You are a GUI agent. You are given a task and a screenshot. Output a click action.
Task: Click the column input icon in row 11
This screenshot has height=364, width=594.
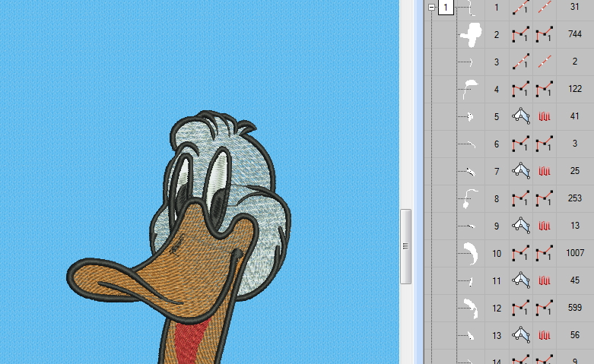click(x=521, y=280)
